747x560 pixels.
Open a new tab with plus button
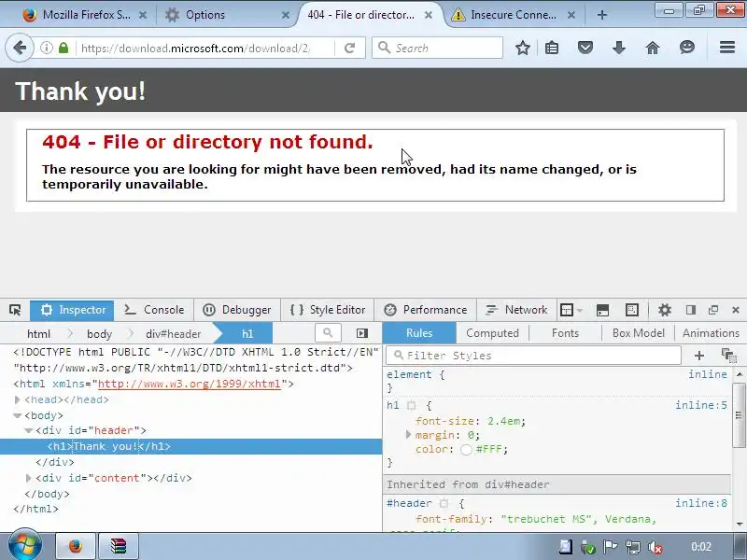tap(602, 15)
